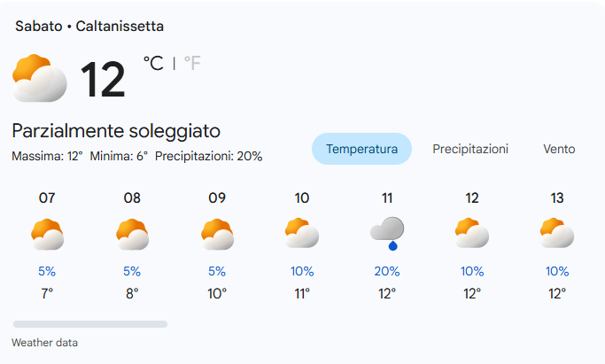Click the 12 hour weather icon
The width and height of the screenshot is (605, 364).
tap(472, 234)
